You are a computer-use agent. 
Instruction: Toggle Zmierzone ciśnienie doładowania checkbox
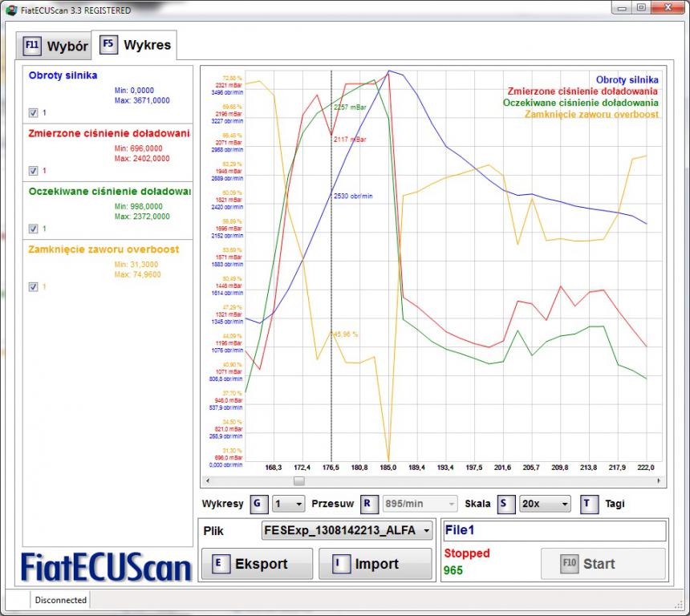34,171
